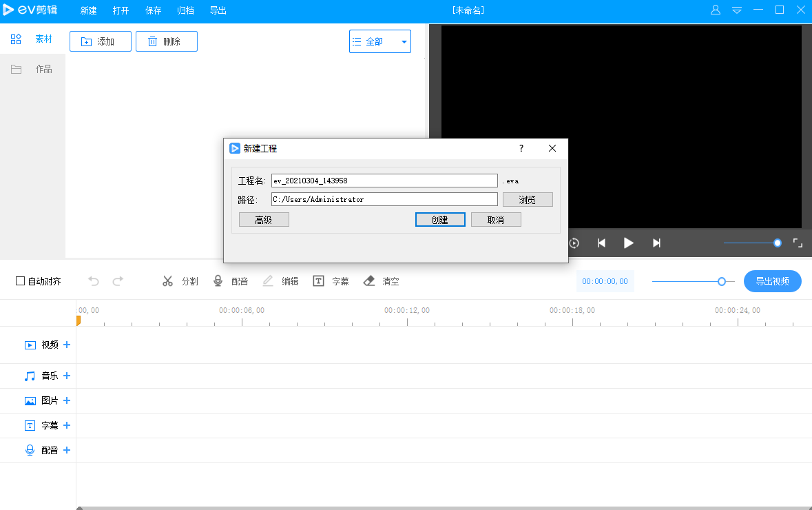Click the 取消 button
Screen dimensions: 812x510
(x=496, y=220)
